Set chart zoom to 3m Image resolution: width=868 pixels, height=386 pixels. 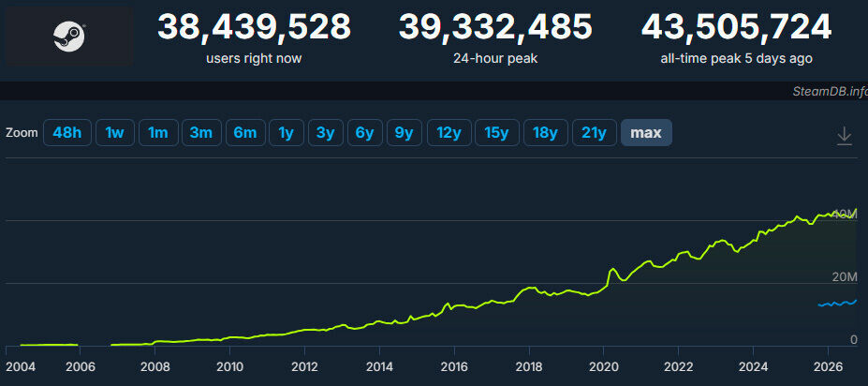click(201, 133)
